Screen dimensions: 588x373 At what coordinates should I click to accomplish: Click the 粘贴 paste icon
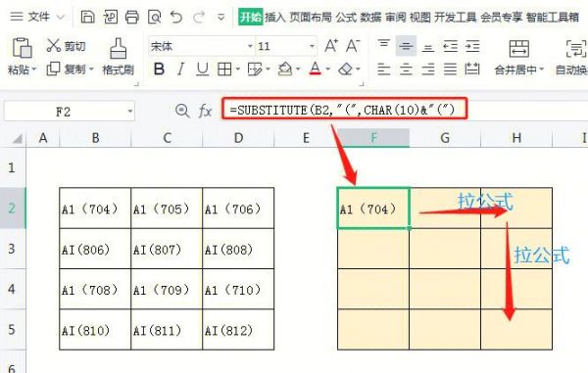pos(22,48)
